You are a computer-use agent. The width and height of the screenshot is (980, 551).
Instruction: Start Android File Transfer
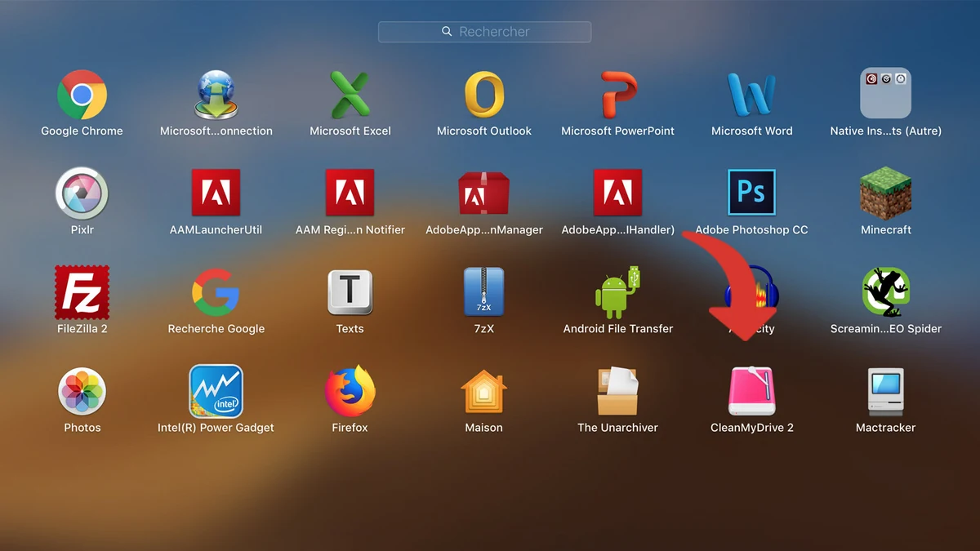pos(617,291)
